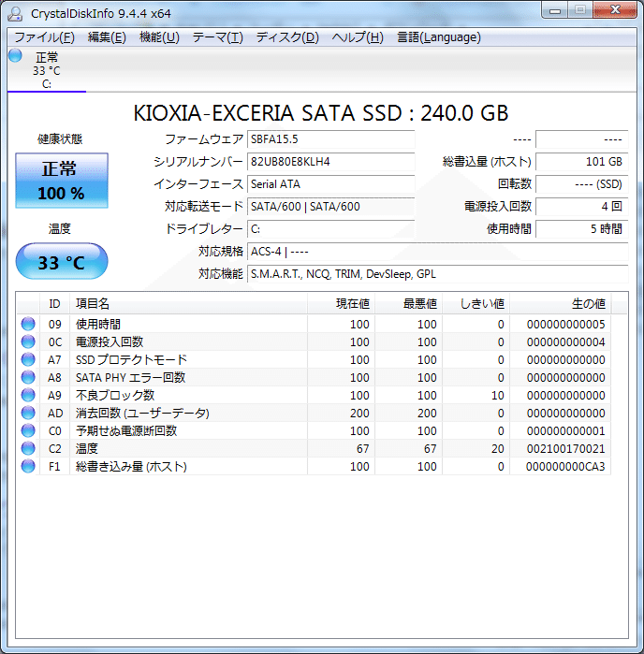Click the interface field Serial ATA
Screen dimensions: 644x654
[331, 184]
